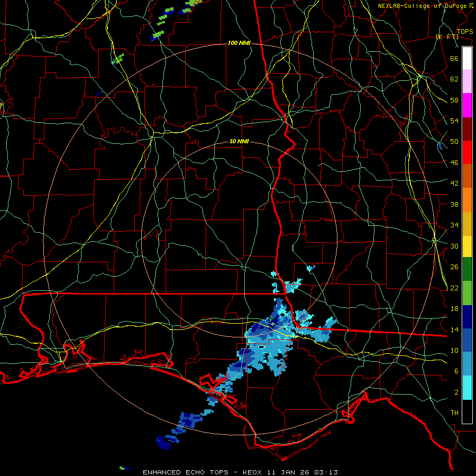This screenshot has width=476, height=476.
Task: Click the "50 NMI" range ring label
Action: click(x=239, y=141)
